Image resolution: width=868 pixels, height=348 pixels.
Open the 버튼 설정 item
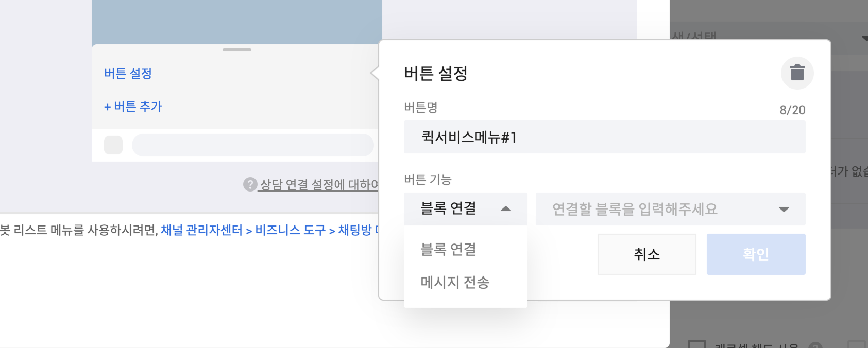click(128, 74)
